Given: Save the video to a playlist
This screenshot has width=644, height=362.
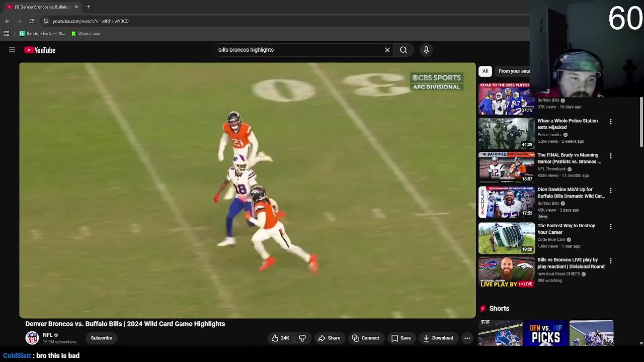Looking at the screenshot, I should (401, 338).
